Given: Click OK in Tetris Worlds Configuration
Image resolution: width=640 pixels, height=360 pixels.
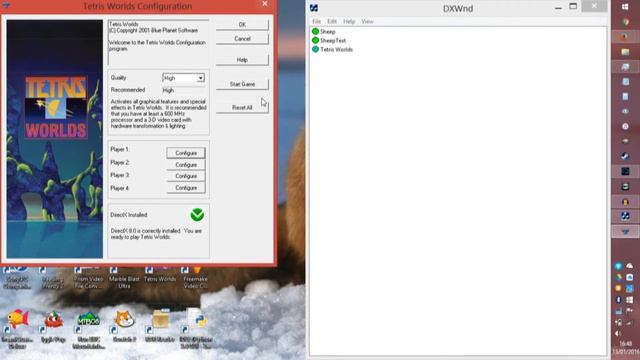Looking at the screenshot, I should [242, 24].
